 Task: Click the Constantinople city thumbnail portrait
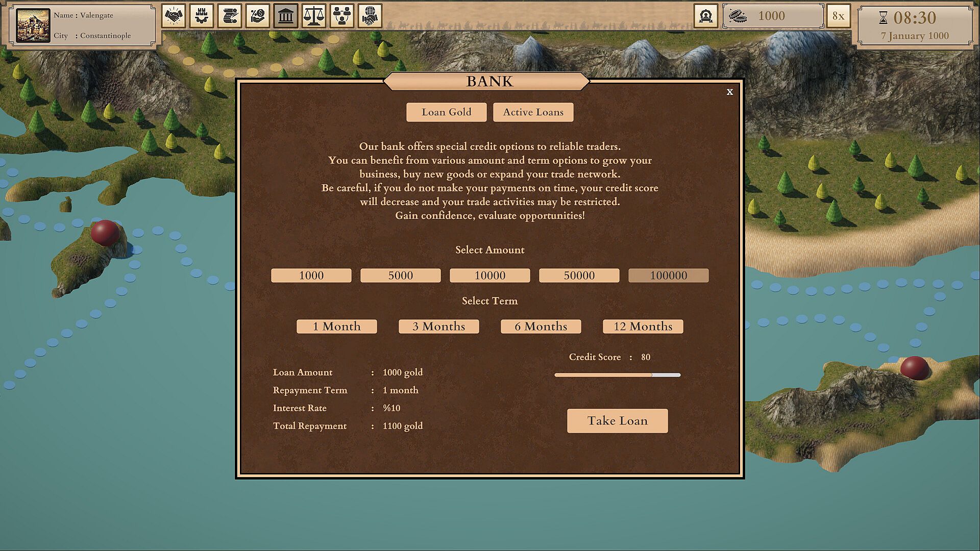tap(33, 26)
